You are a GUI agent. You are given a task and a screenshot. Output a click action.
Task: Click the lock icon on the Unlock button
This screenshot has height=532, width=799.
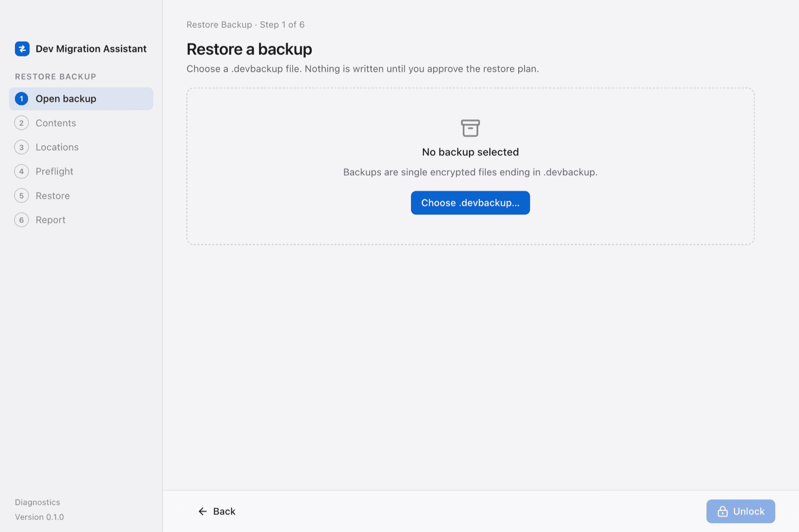coord(723,512)
